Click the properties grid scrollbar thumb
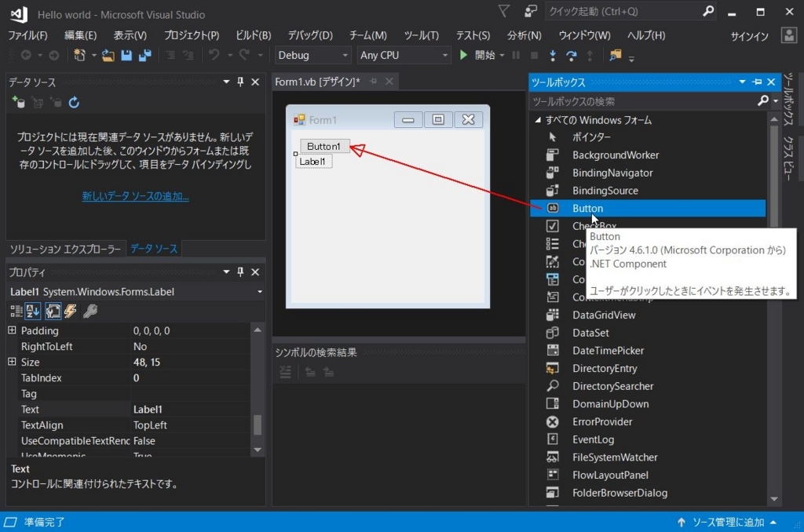 point(258,425)
